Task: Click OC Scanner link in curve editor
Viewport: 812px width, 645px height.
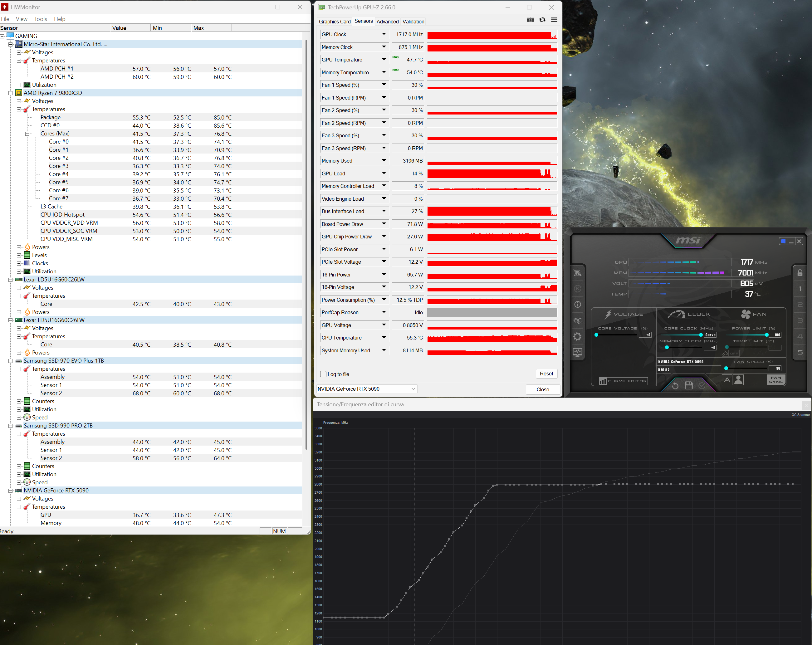Action: (x=800, y=415)
